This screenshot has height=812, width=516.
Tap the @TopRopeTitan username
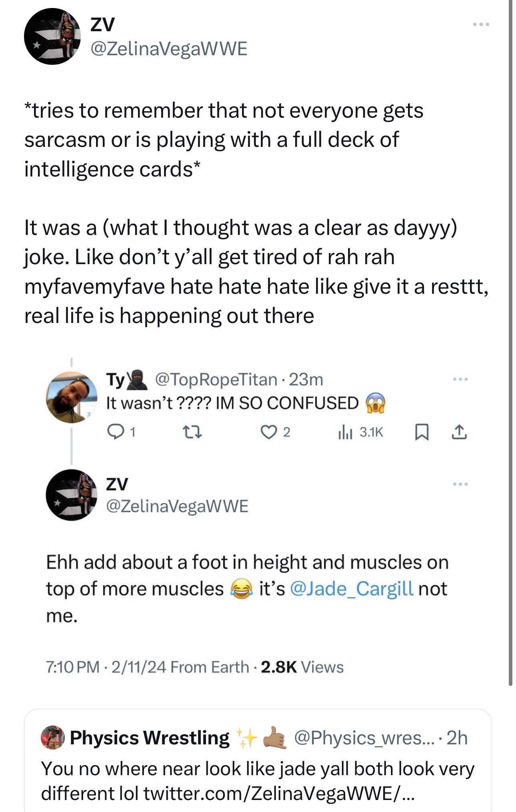point(216,379)
